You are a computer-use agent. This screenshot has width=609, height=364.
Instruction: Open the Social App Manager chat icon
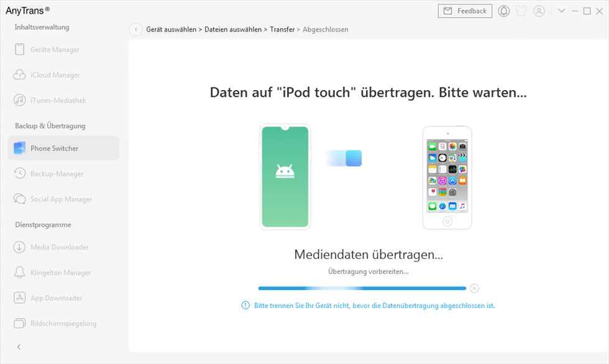(19, 199)
